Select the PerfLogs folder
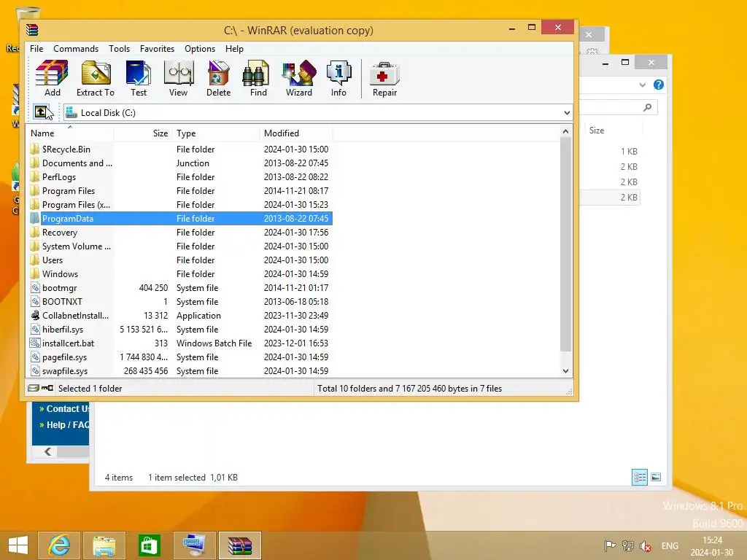The width and height of the screenshot is (747, 560). coord(180,176)
